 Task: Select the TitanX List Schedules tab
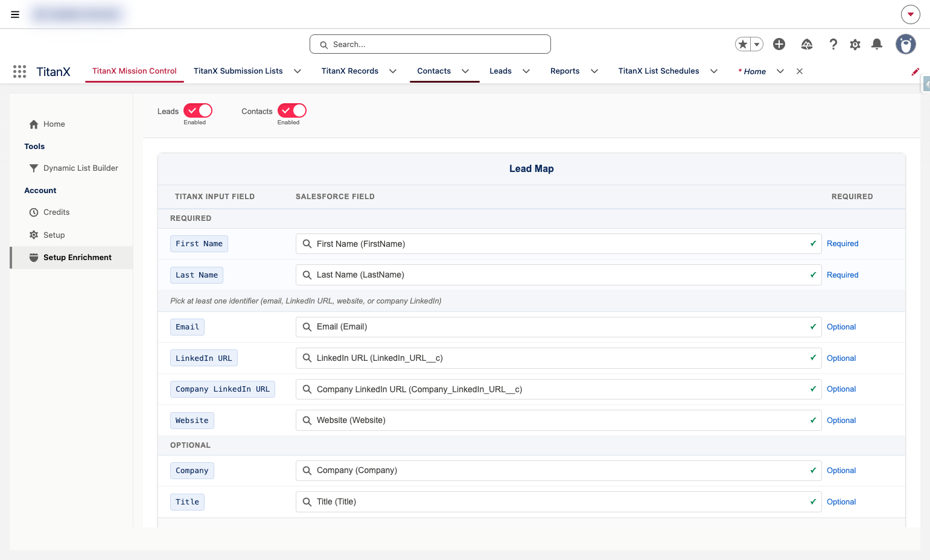[x=659, y=71]
